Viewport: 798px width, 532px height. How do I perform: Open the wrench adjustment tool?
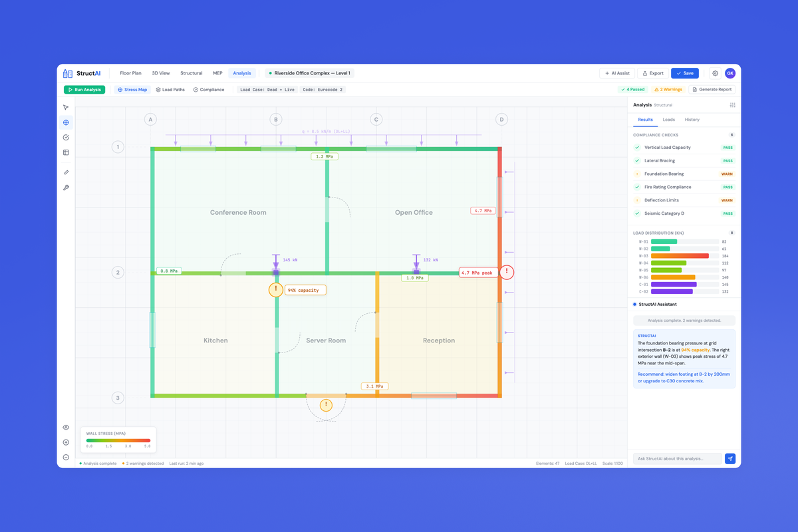click(66, 188)
